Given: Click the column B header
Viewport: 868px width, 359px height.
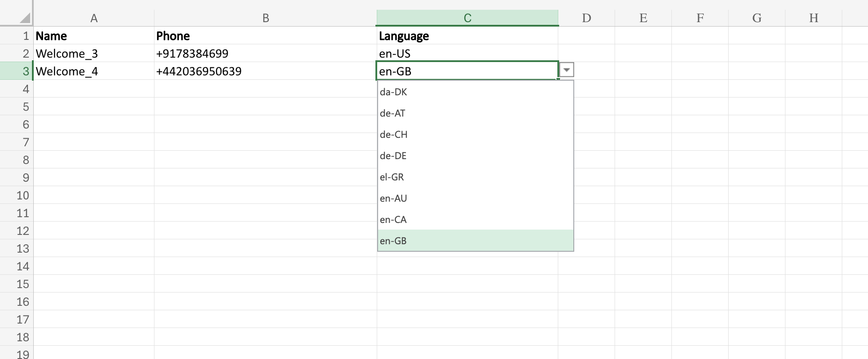Looking at the screenshot, I should pos(265,18).
